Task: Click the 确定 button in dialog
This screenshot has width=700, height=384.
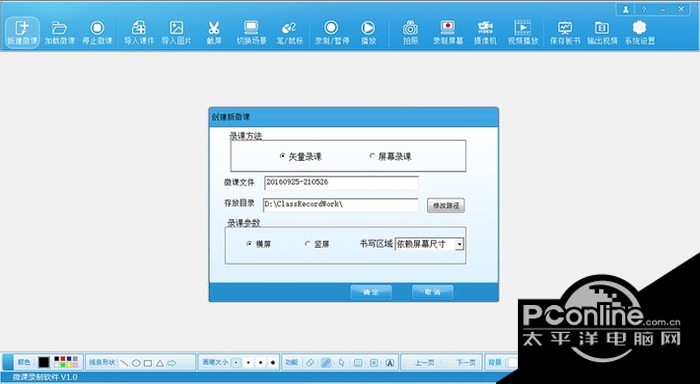Action: [x=371, y=292]
